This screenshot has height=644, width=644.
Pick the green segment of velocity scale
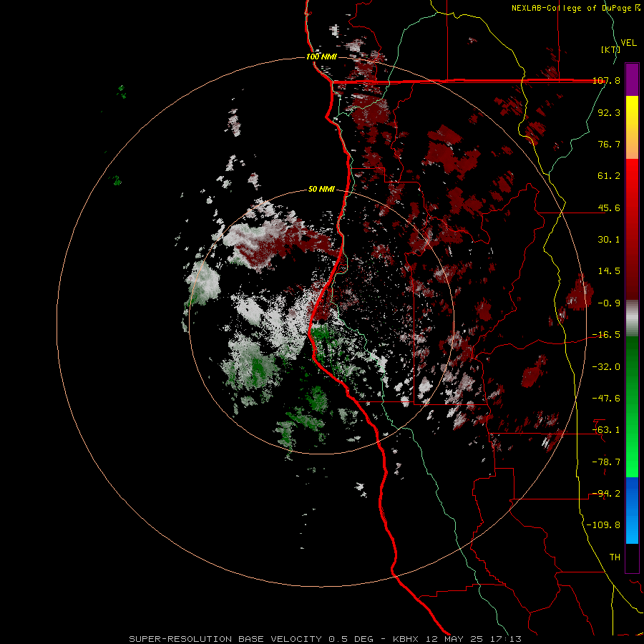tap(632, 406)
